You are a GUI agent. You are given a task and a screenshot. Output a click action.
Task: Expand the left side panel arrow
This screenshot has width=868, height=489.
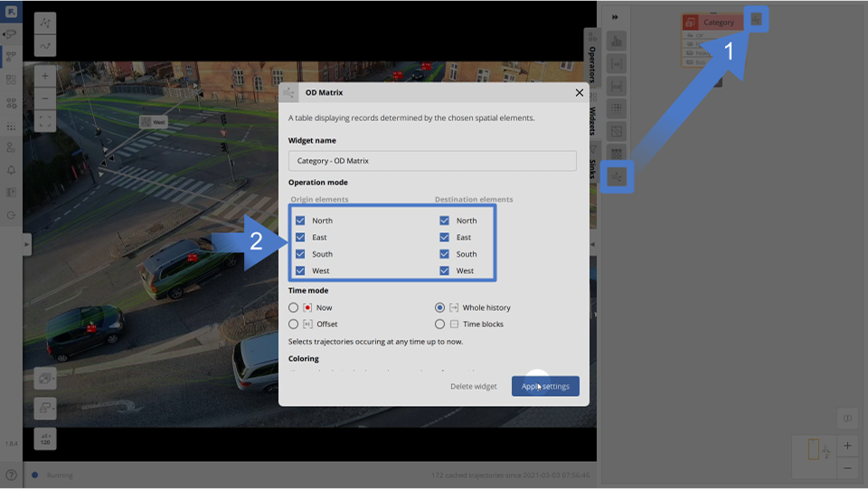[x=27, y=244]
